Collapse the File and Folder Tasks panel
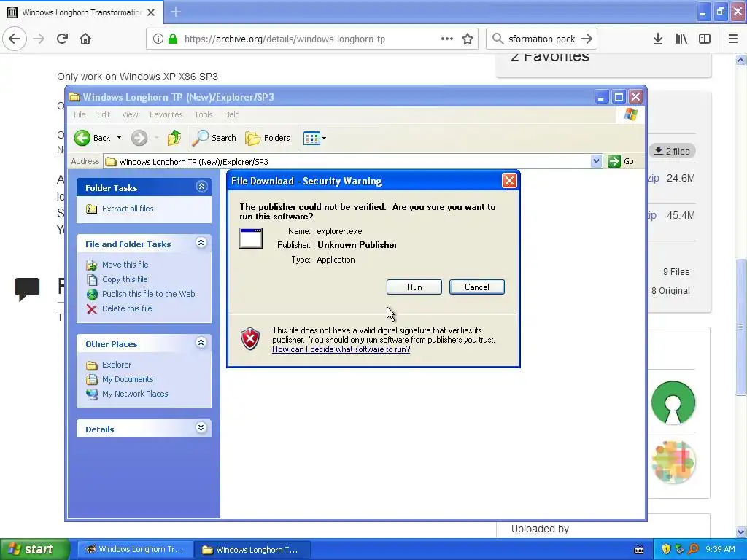Viewport: 747px width, 560px height. tap(201, 243)
